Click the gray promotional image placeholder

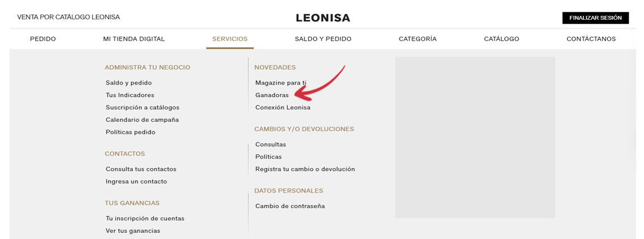click(475, 137)
